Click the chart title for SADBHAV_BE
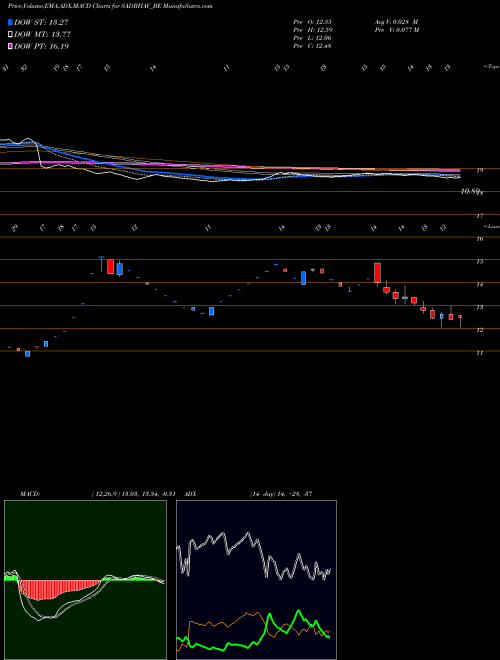Viewport: 500px width, 660px height. click(110, 6)
